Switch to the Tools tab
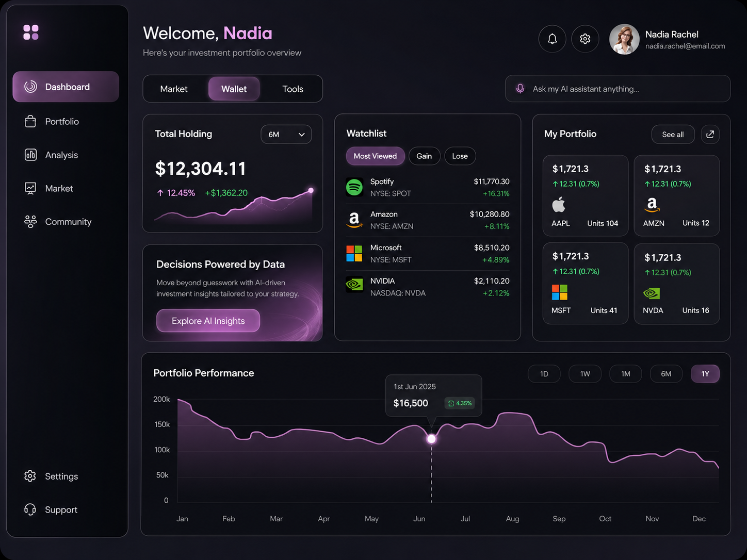 [x=293, y=89]
